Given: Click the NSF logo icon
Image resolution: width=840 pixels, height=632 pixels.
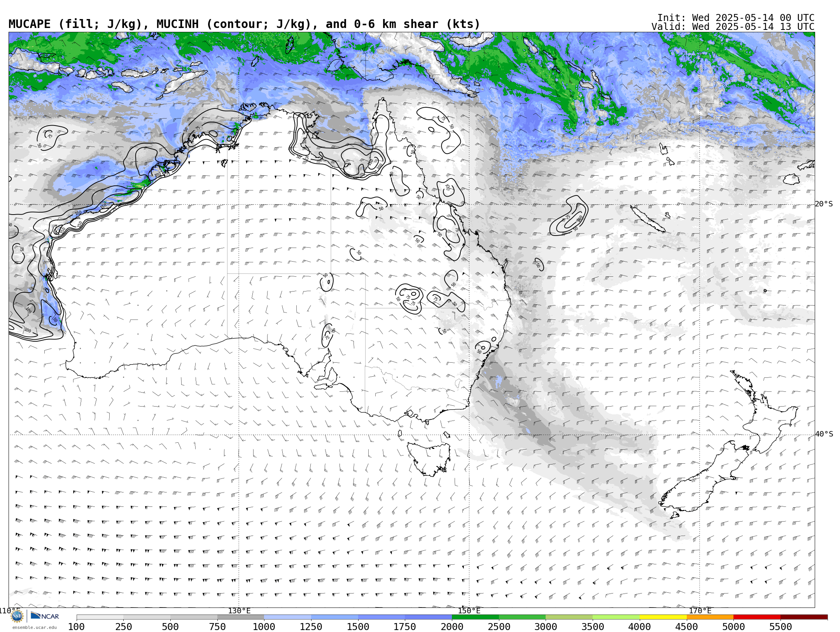Looking at the screenshot, I should pos(17,616).
